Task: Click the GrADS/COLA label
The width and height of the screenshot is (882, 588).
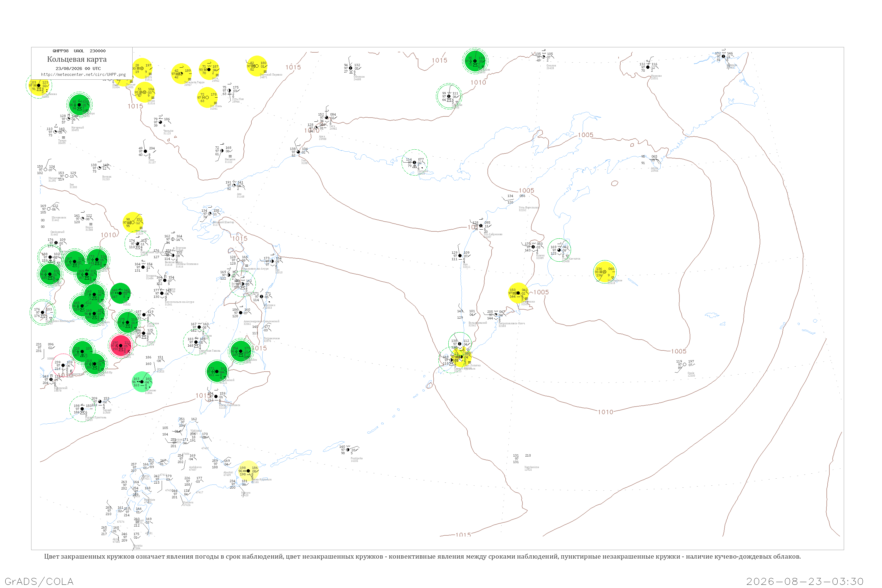Action: pyautogui.click(x=39, y=581)
